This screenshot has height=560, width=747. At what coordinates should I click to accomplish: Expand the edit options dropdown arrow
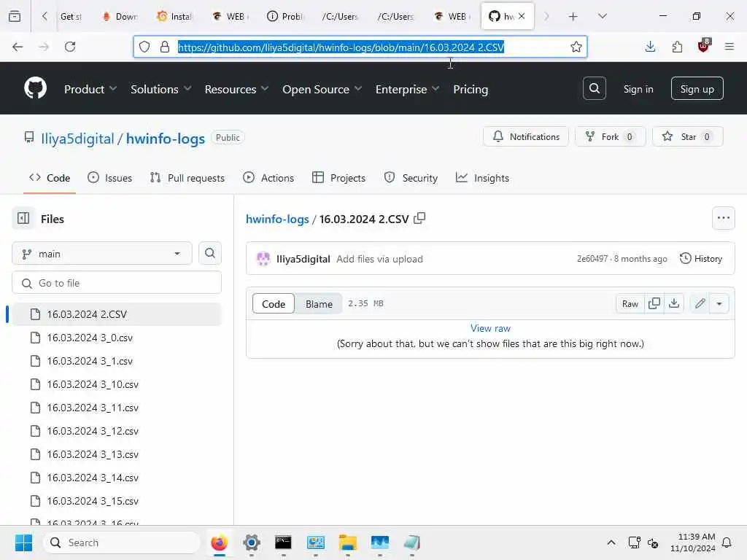tap(719, 303)
